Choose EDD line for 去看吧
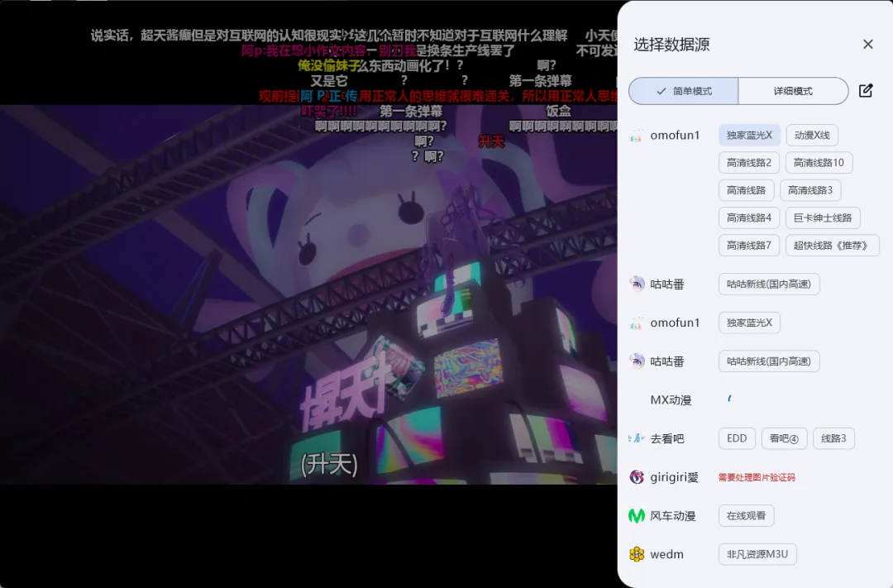Screen dimensions: 893x588 coord(737,438)
